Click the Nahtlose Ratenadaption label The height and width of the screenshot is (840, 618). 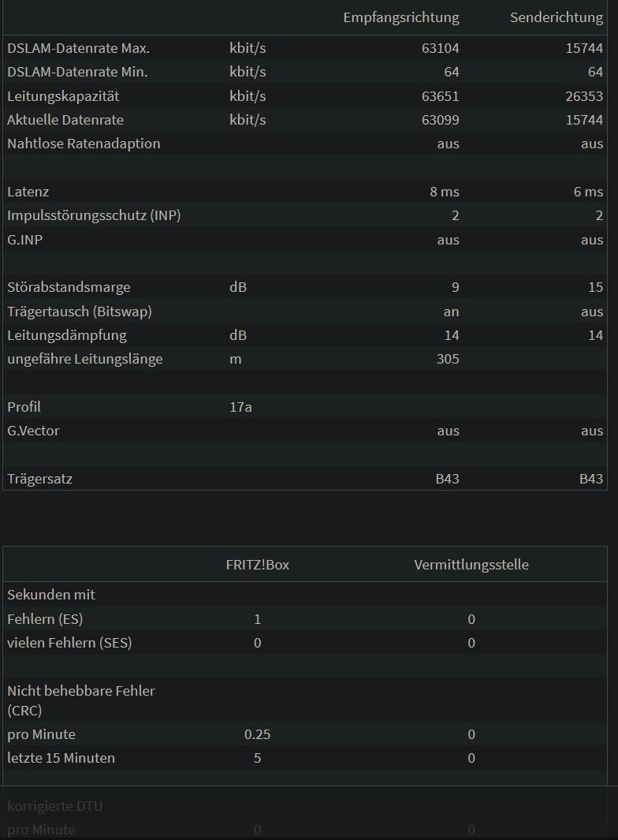coord(84,144)
